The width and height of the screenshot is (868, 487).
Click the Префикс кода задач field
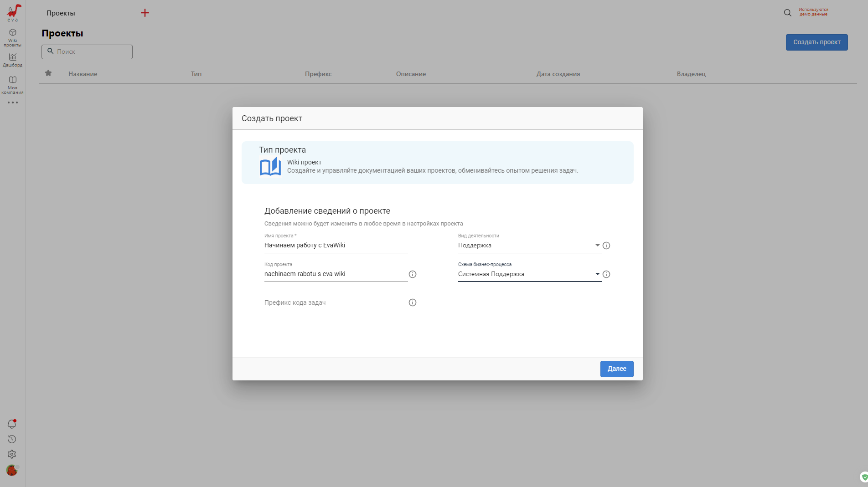(x=336, y=302)
